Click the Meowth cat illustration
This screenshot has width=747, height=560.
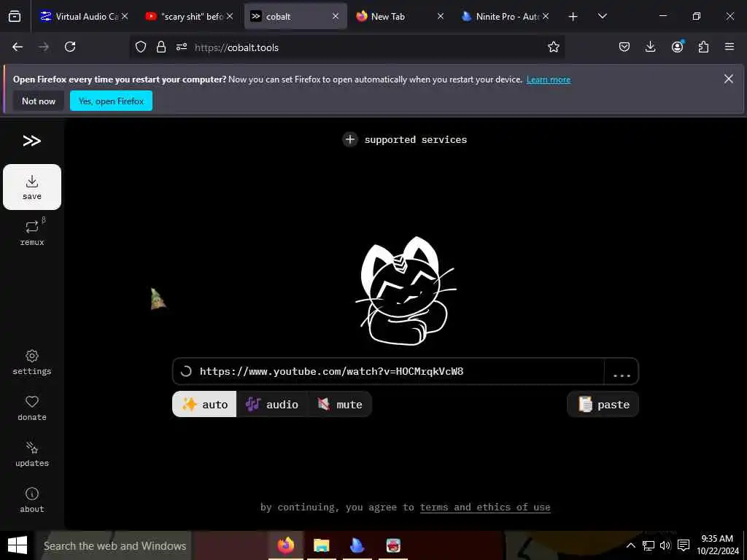(405, 291)
